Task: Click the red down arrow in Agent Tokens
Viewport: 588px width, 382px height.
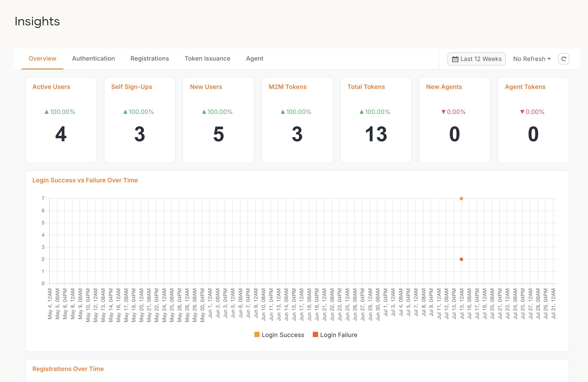Action: click(x=522, y=112)
